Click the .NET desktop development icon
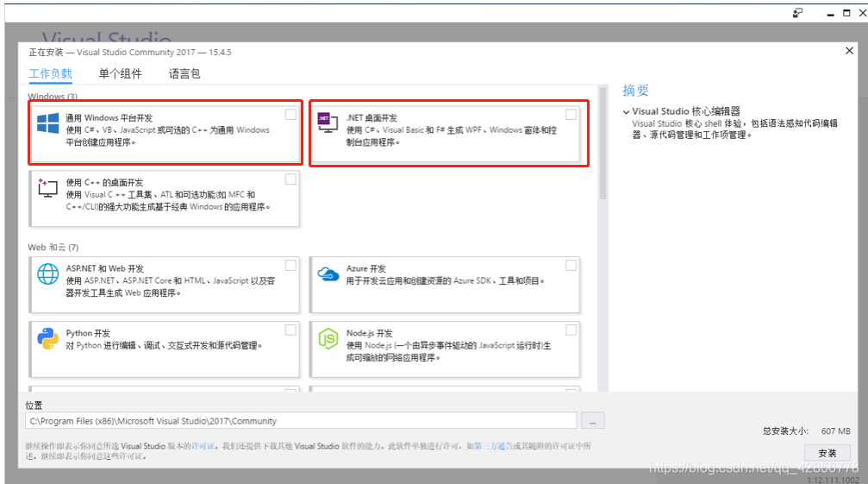This screenshot has width=868, height=484. tap(328, 123)
